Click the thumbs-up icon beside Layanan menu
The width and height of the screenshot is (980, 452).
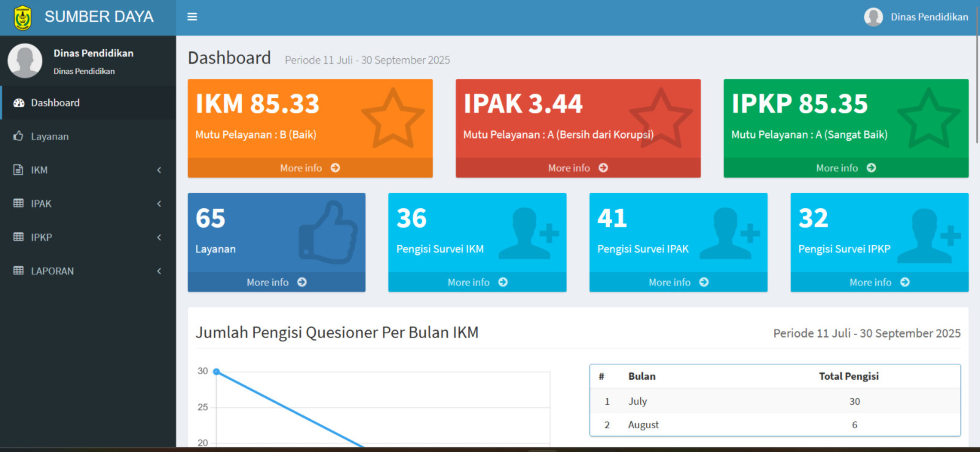pyautogui.click(x=18, y=136)
